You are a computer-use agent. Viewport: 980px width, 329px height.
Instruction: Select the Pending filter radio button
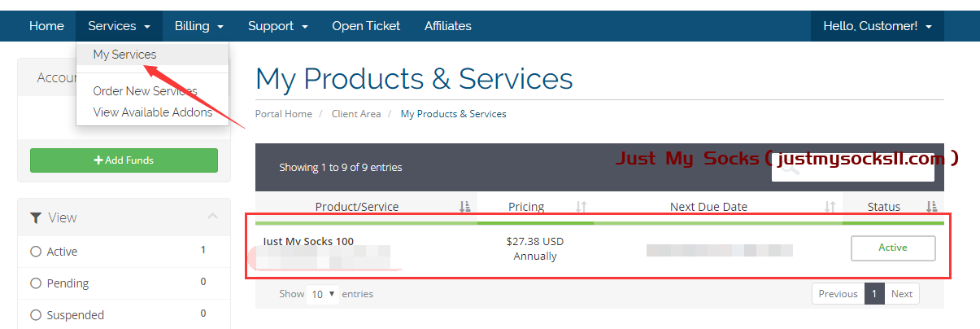click(36, 283)
